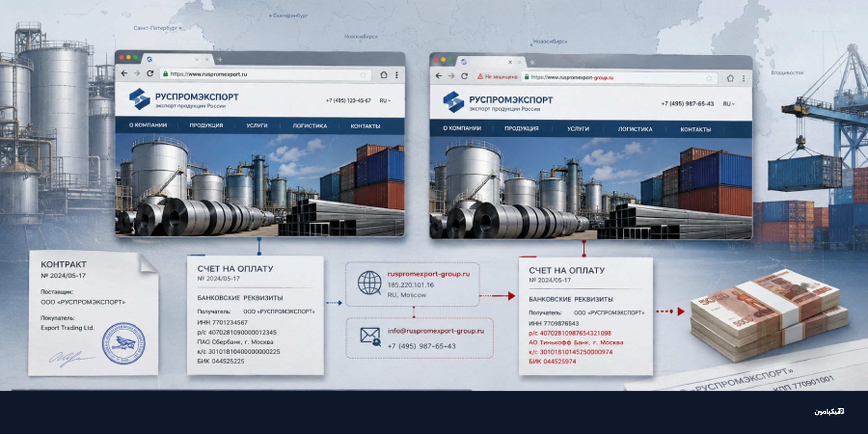Expand RU language dropdown on right site
The height and width of the screenshot is (434, 868).
coord(729,104)
